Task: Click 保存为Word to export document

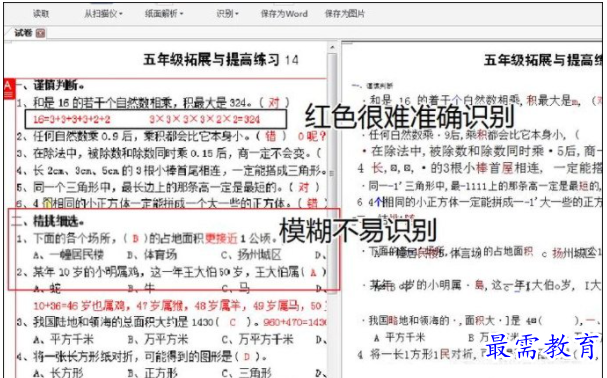Action: pyautogui.click(x=284, y=14)
